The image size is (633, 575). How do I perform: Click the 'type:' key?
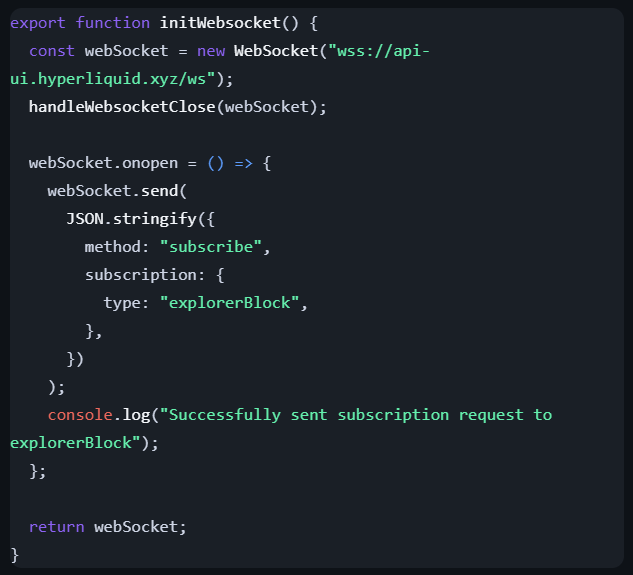[x=126, y=303]
